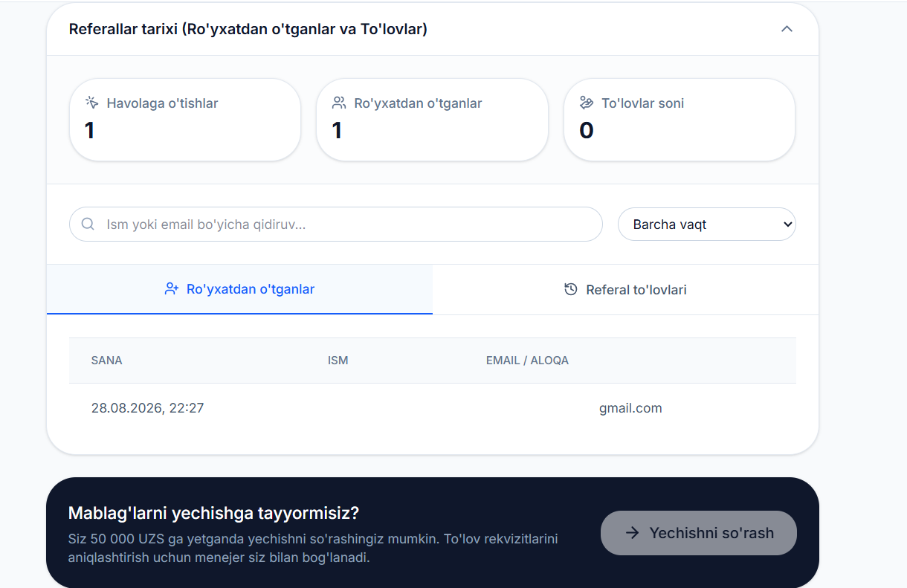Click the EMAIL / ALOQA column header
Image resolution: width=907 pixels, height=588 pixels.
click(x=527, y=361)
